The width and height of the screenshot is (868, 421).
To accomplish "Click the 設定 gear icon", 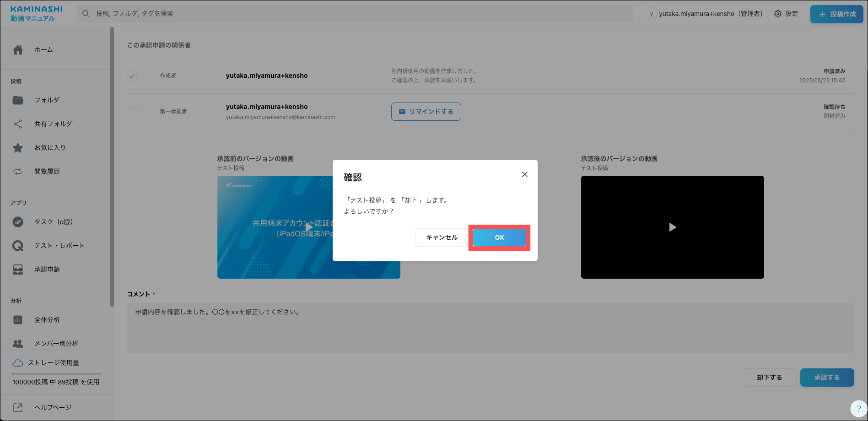I will coord(778,14).
